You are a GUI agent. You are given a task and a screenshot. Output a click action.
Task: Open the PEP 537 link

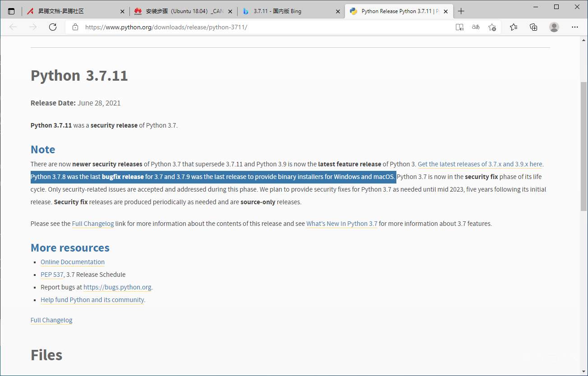click(x=52, y=275)
